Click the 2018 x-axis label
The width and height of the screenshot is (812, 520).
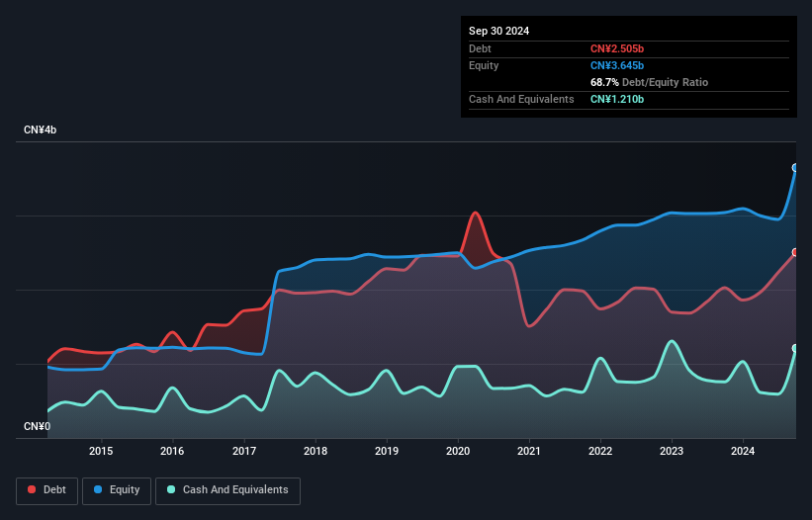point(316,451)
